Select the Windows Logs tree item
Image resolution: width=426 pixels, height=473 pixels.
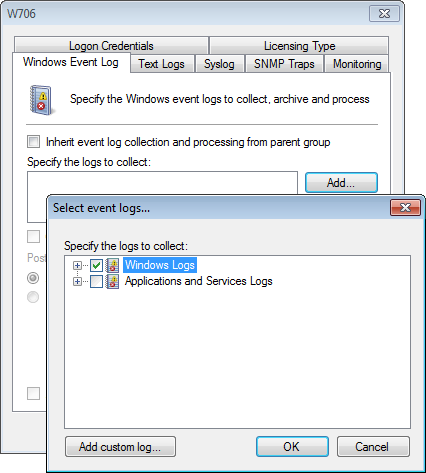[x=160, y=265]
